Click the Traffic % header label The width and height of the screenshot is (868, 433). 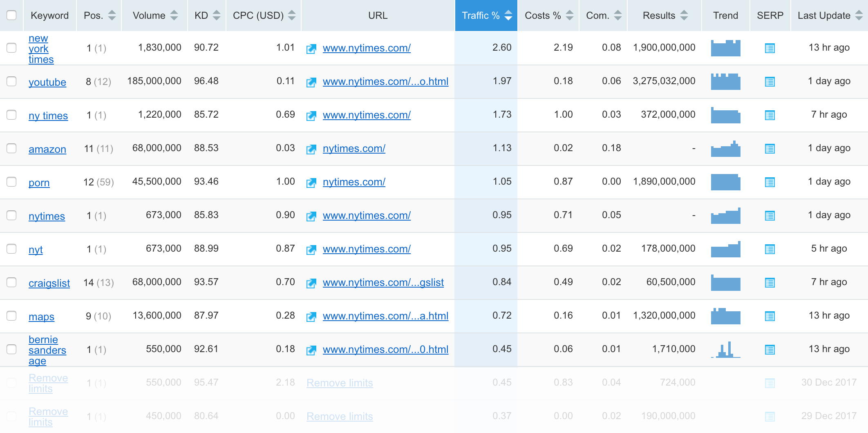point(481,16)
